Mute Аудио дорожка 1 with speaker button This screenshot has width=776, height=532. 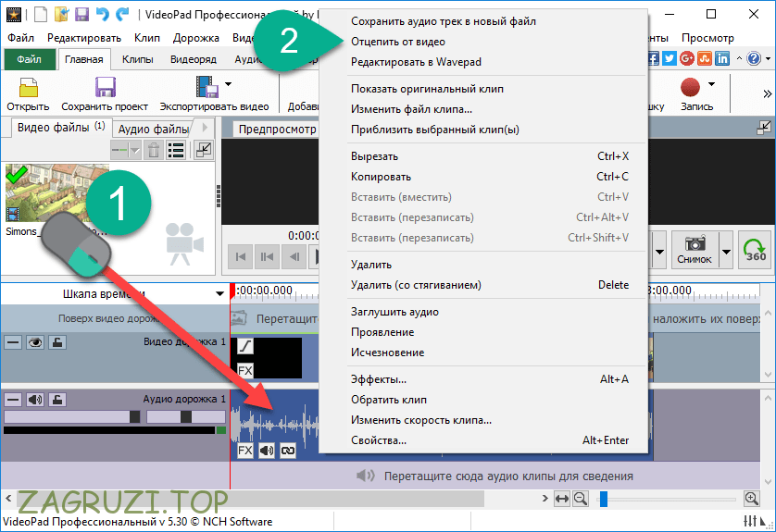34,400
